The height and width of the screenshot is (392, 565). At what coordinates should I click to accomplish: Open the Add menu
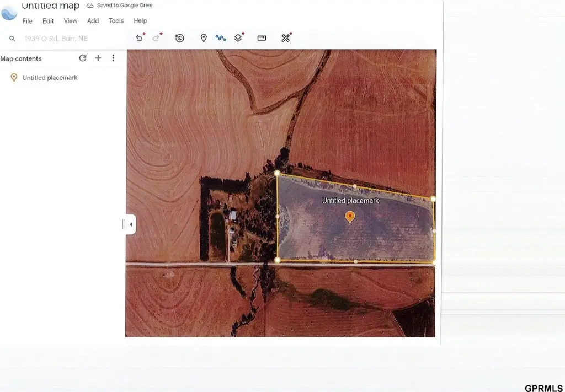pyautogui.click(x=93, y=21)
